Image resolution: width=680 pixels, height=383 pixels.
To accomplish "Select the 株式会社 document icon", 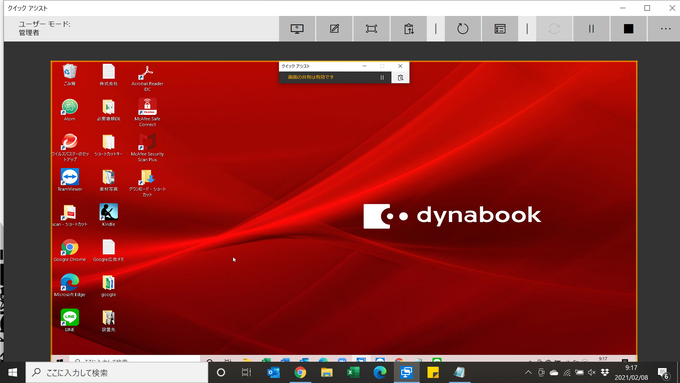I will point(108,75).
